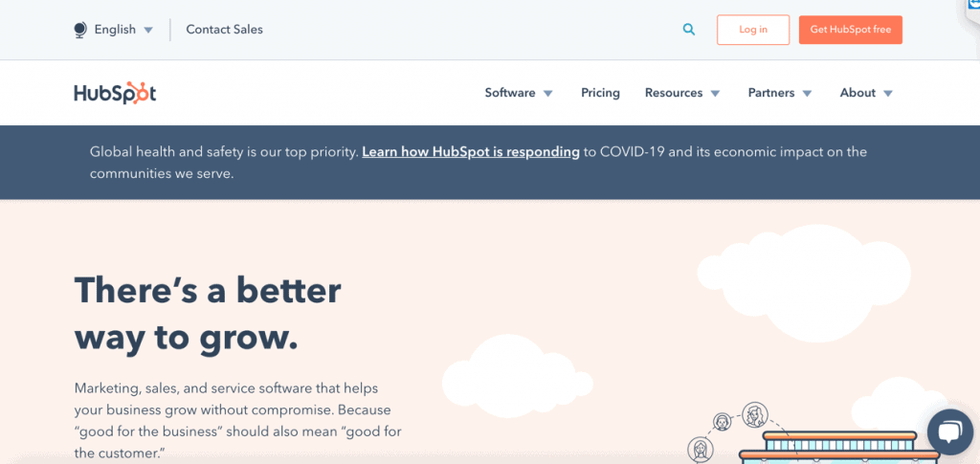Go to the Pricing page

point(600,93)
